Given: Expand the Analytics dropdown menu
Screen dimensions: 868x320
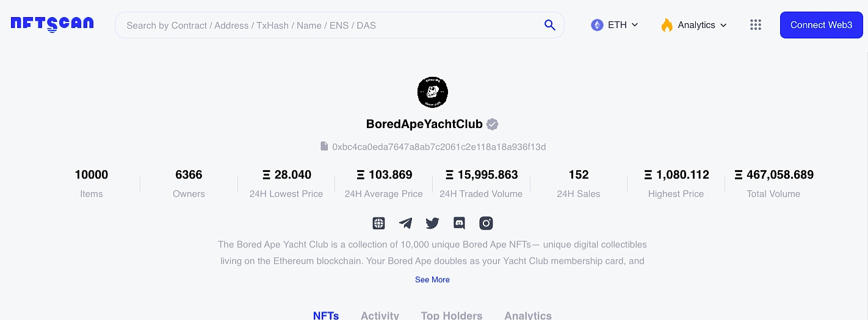Looking at the screenshot, I should 693,25.
